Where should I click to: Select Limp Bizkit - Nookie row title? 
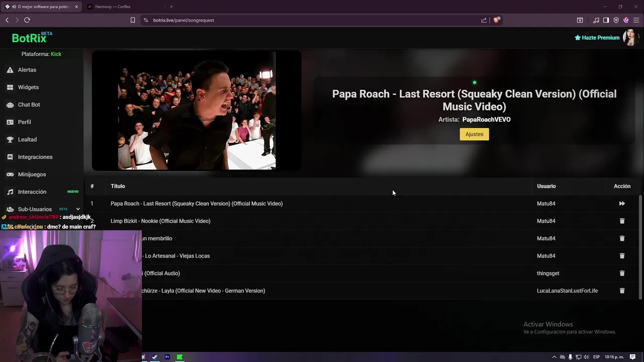pyautogui.click(x=160, y=221)
